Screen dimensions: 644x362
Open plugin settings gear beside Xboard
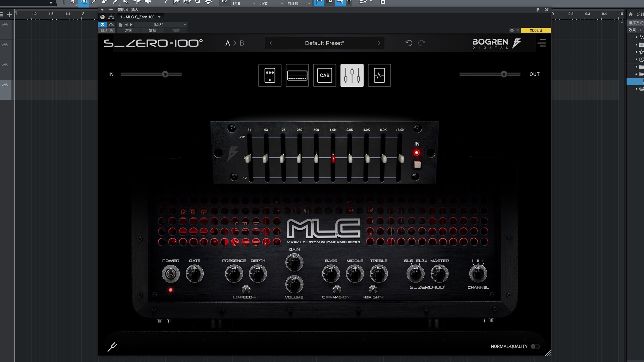pos(512,30)
